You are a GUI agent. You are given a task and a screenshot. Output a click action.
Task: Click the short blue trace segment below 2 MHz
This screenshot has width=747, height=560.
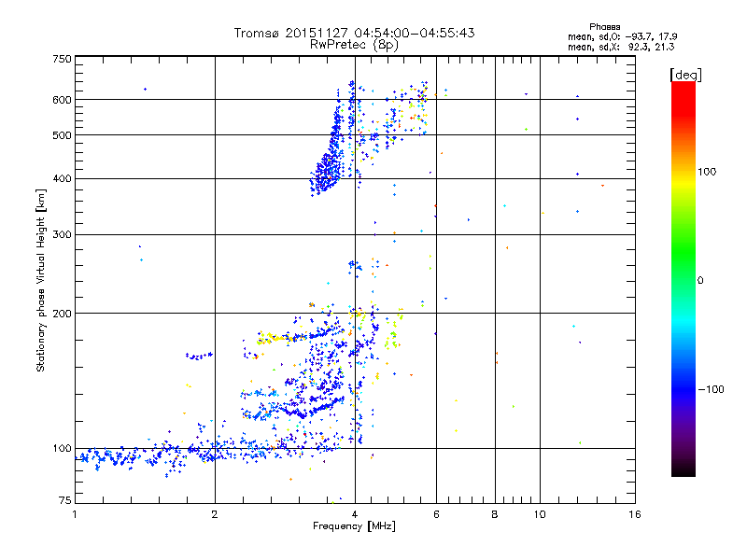[x=199, y=356]
